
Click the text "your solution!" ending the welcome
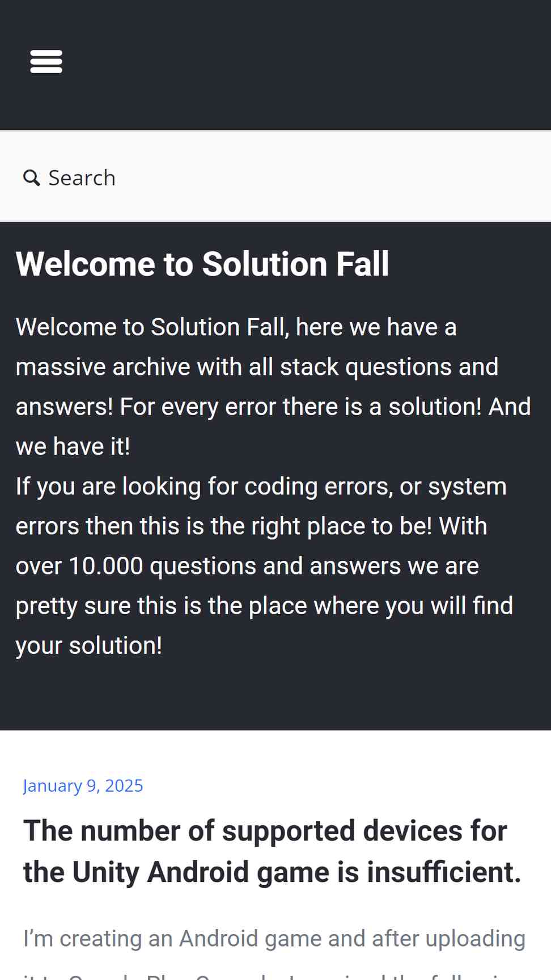(x=89, y=646)
